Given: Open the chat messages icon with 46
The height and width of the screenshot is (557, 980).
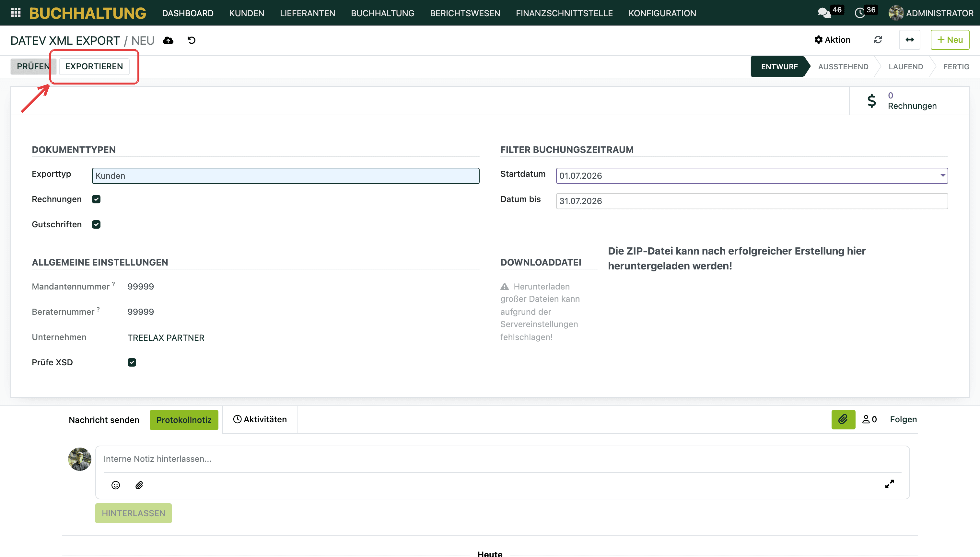Looking at the screenshot, I should point(824,13).
